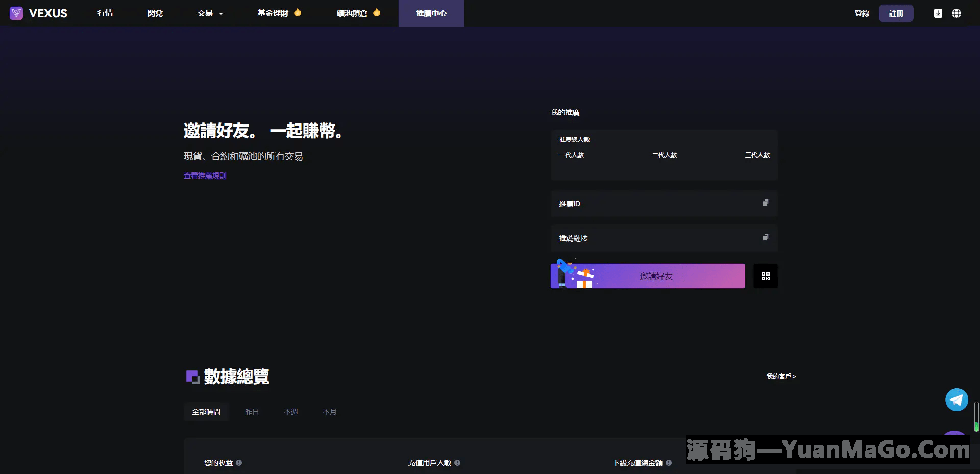Image resolution: width=980 pixels, height=474 pixels.
Task: Switch stats to 本月
Action: (x=329, y=411)
